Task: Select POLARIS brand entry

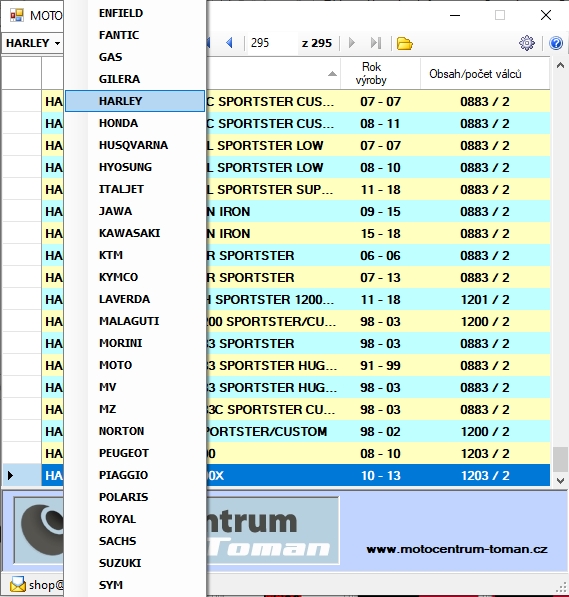Action: (x=135, y=497)
